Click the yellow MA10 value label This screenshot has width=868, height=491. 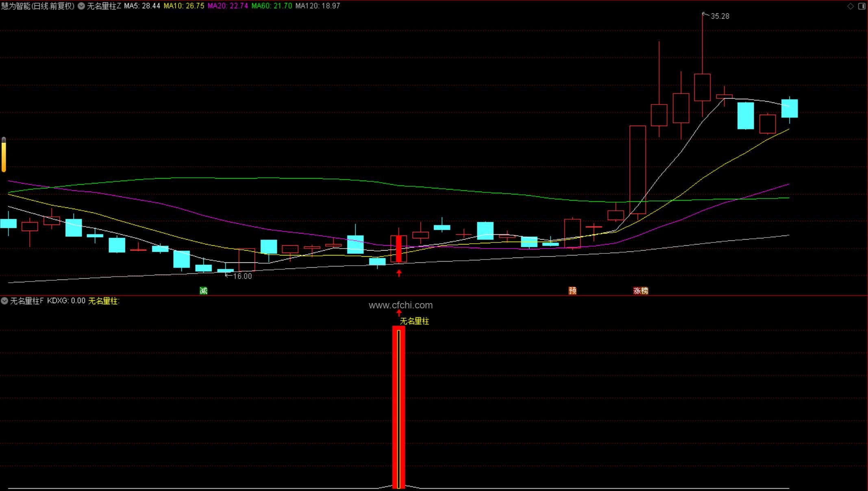[x=184, y=6]
